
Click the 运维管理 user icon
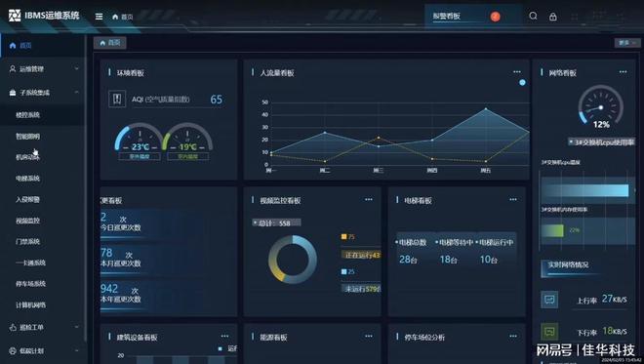point(13,69)
